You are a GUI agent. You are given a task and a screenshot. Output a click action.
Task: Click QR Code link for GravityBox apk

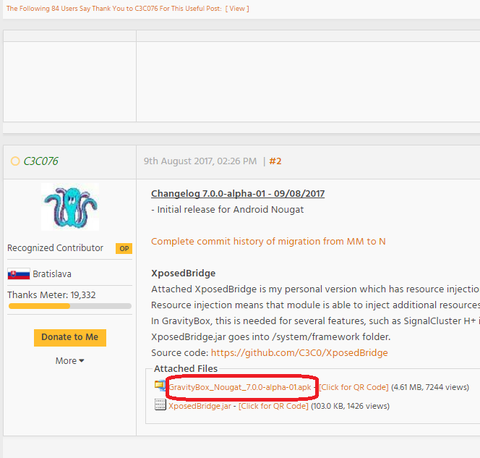(x=354, y=387)
